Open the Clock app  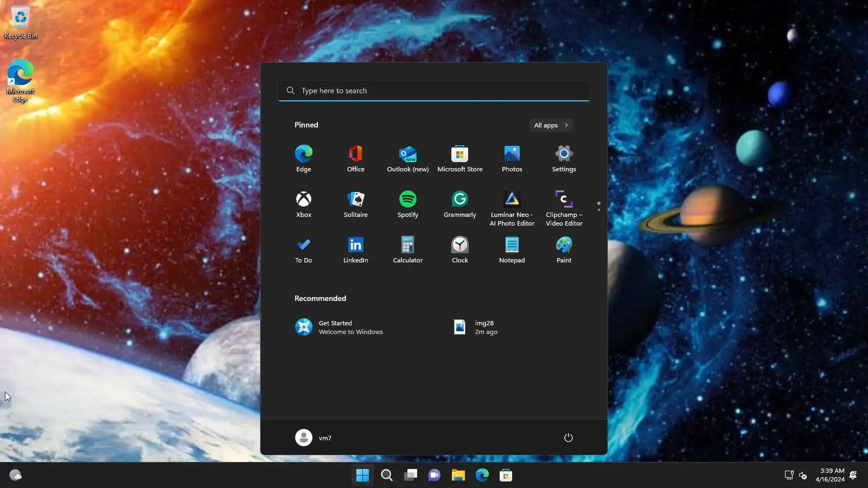pos(460,250)
